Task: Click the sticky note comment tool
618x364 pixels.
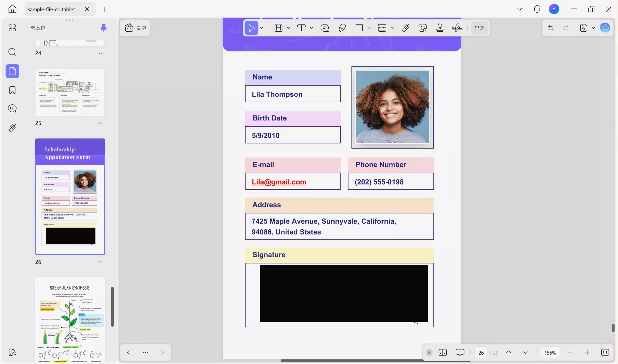Action: pyautogui.click(x=324, y=28)
